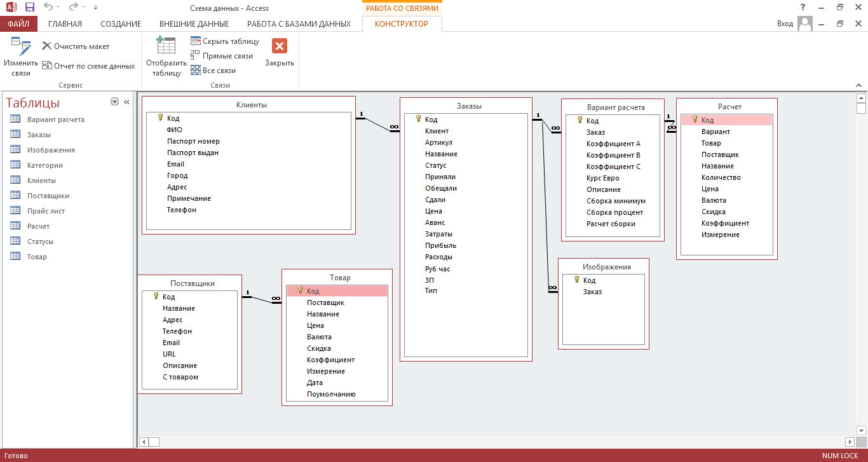Image resolution: width=868 pixels, height=462 pixels.
Task: Click the help question mark icon
Action: (x=803, y=8)
